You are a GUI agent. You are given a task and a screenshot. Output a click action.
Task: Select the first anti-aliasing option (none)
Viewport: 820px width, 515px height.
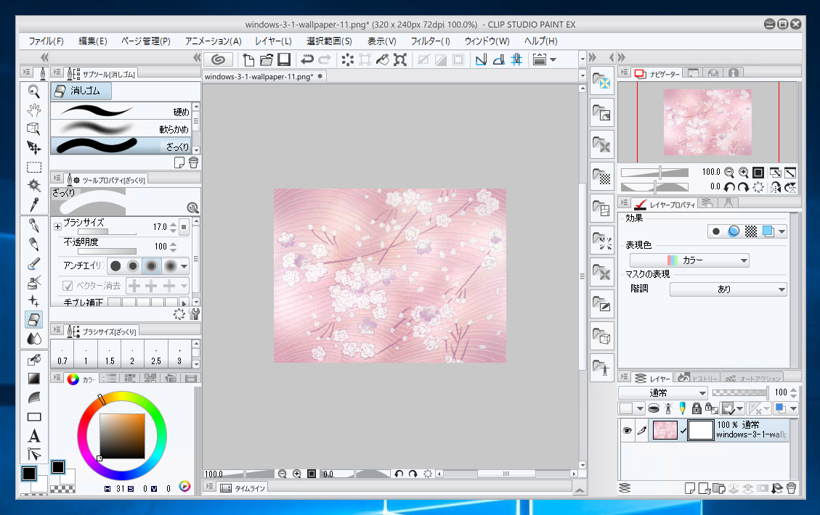click(116, 266)
